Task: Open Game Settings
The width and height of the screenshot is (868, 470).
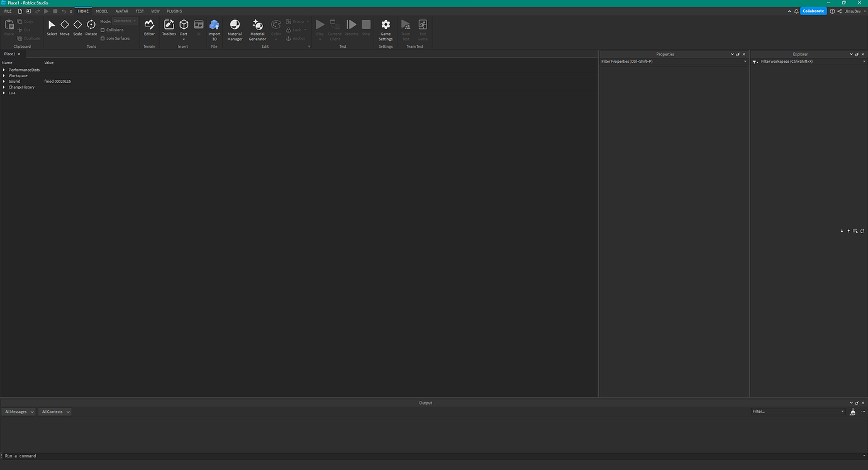Action: (386, 28)
